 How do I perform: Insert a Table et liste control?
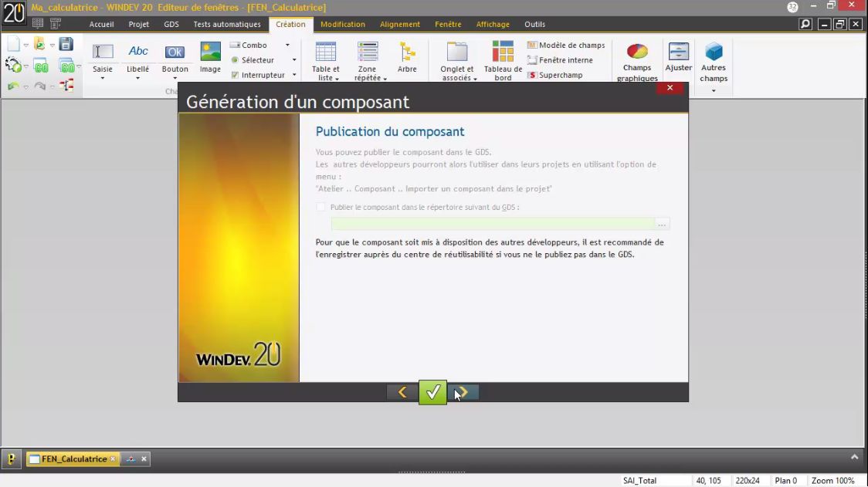click(x=326, y=61)
